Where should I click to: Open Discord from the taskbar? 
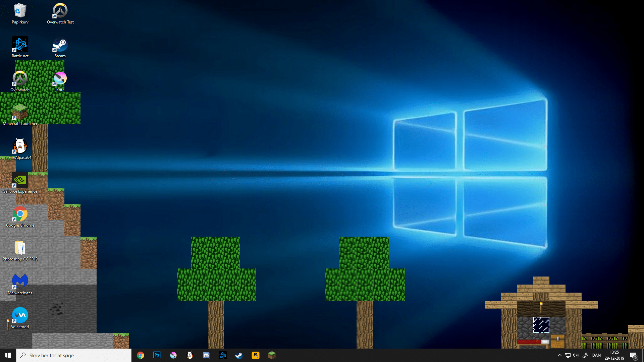(x=206, y=355)
